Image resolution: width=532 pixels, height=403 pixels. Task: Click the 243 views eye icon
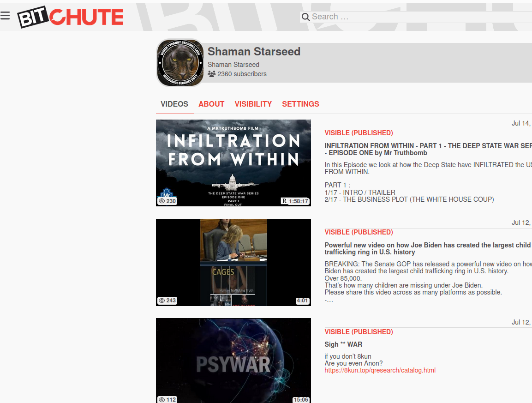point(162,301)
